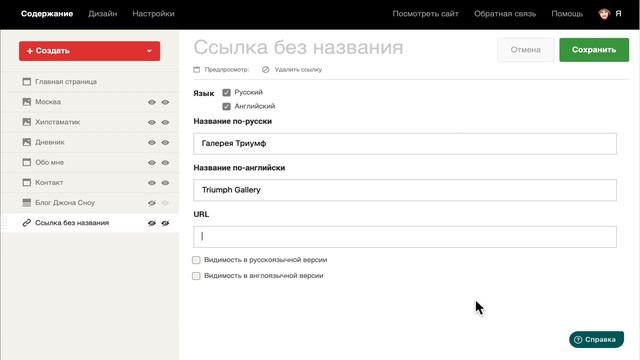Click the Обо мне page icon
Screen dimensions: 640x360
point(27,162)
